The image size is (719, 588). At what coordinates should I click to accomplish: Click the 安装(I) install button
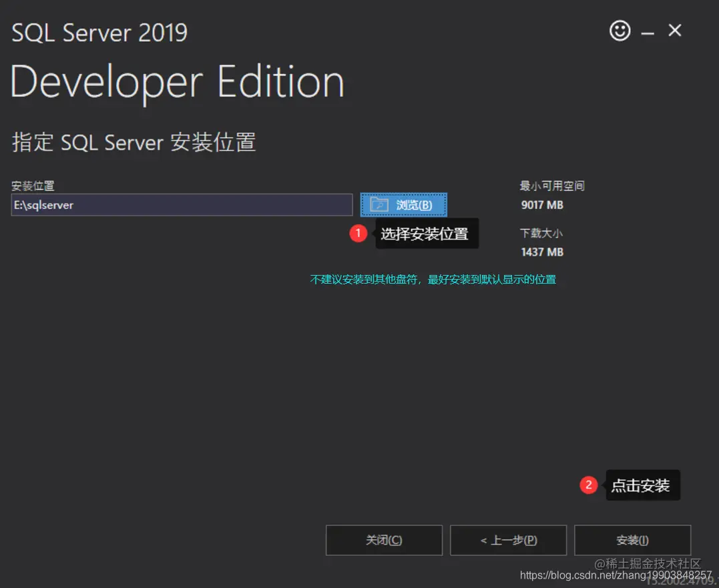(632, 541)
